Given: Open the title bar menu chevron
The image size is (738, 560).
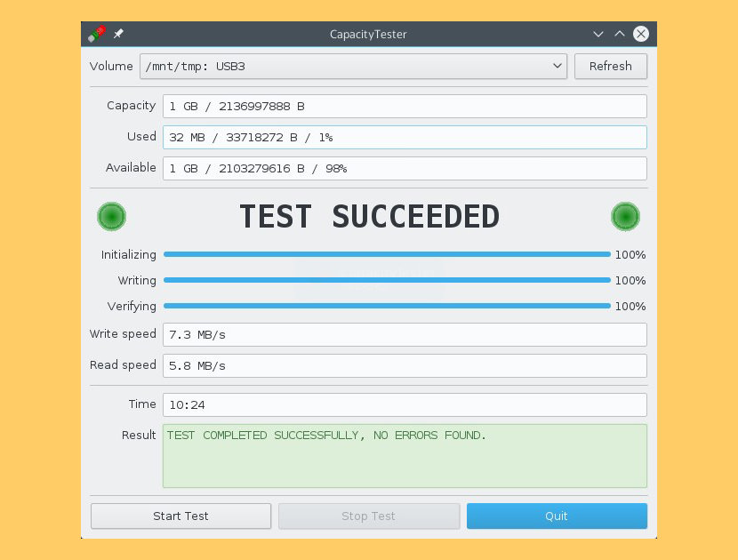Looking at the screenshot, I should point(598,34).
